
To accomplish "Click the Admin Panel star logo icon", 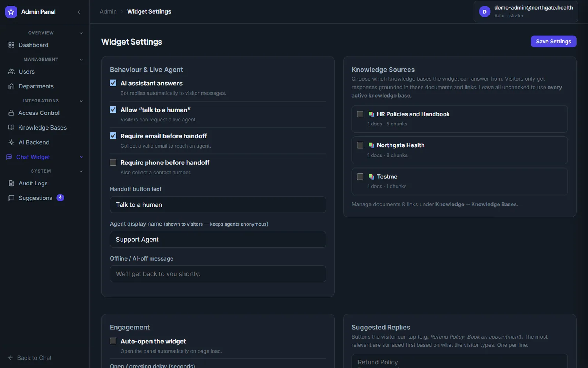I will pyautogui.click(x=11, y=12).
